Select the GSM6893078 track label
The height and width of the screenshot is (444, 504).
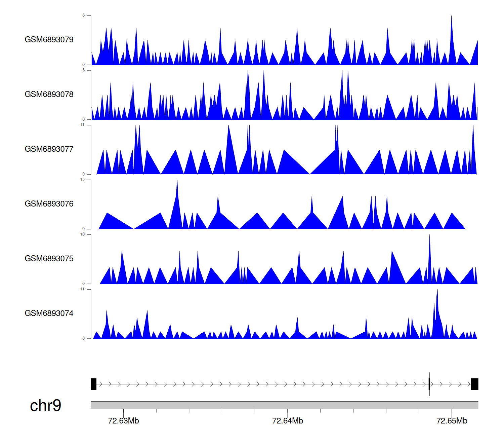pos(49,94)
